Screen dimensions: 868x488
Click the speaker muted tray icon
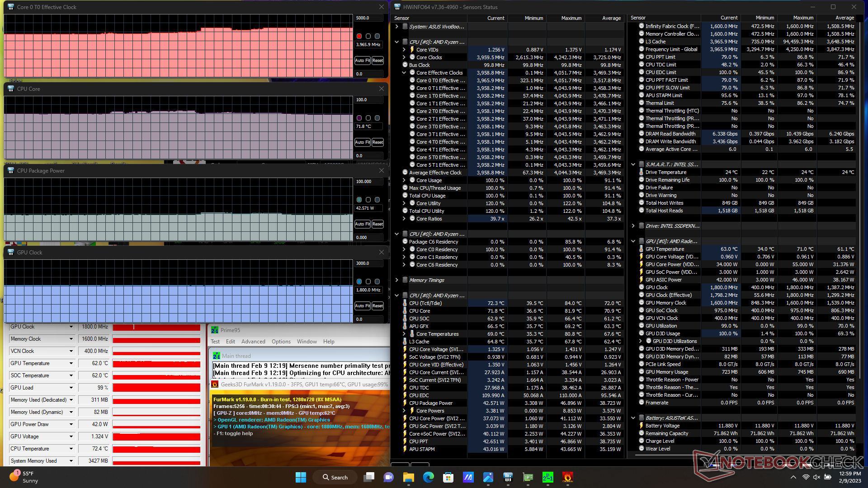pos(816,477)
